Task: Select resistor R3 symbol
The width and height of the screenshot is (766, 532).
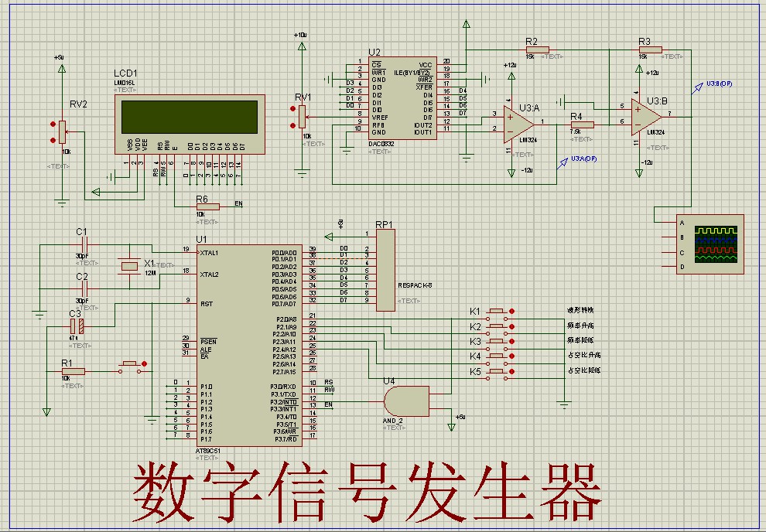Action: 650,49
